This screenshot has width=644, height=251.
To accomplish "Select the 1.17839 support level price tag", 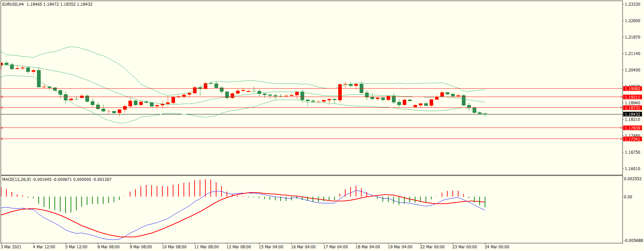I will pyautogui.click(x=632, y=128).
